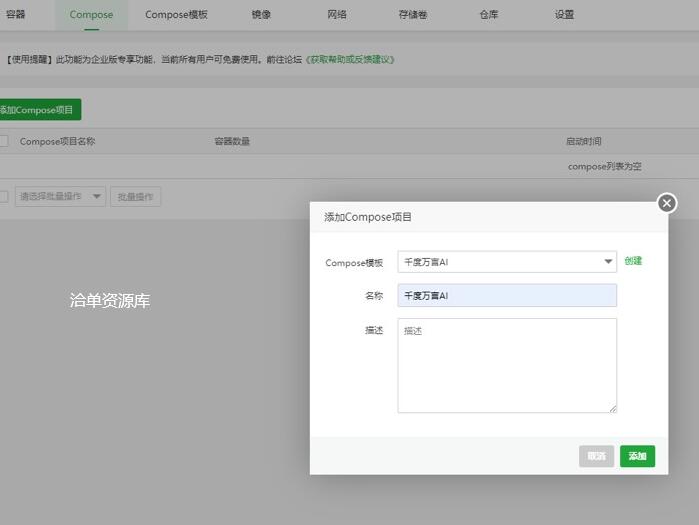
Task: Open the 设置 tab
Action: (x=564, y=14)
